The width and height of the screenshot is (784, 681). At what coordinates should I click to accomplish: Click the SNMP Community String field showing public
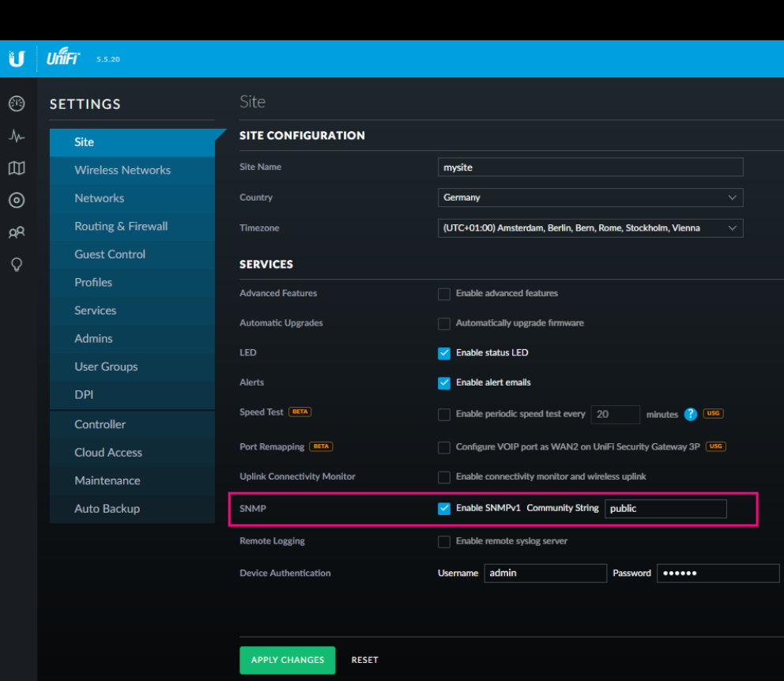(665, 508)
